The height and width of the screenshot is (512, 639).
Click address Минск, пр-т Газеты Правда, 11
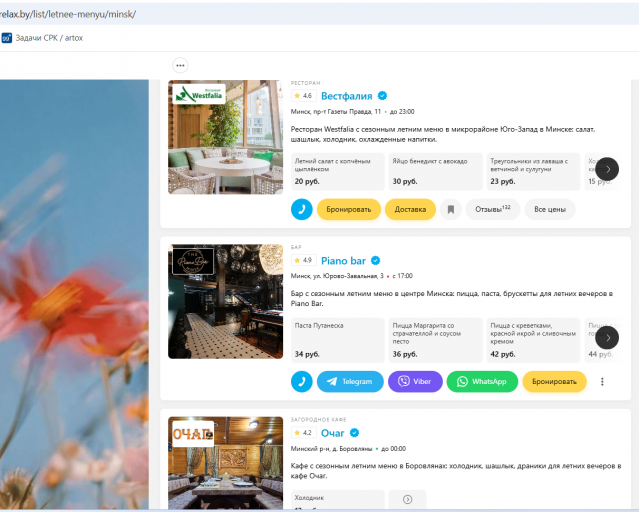click(x=336, y=112)
